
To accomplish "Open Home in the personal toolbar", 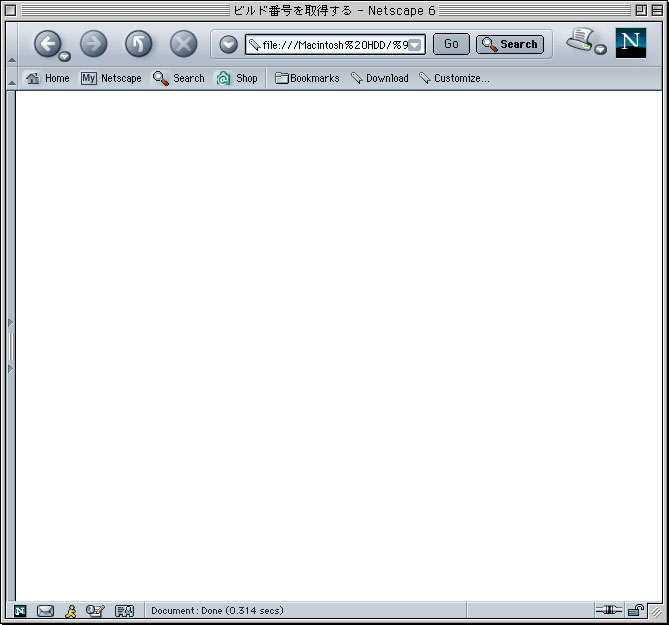I will pyautogui.click(x=47, y=78).
